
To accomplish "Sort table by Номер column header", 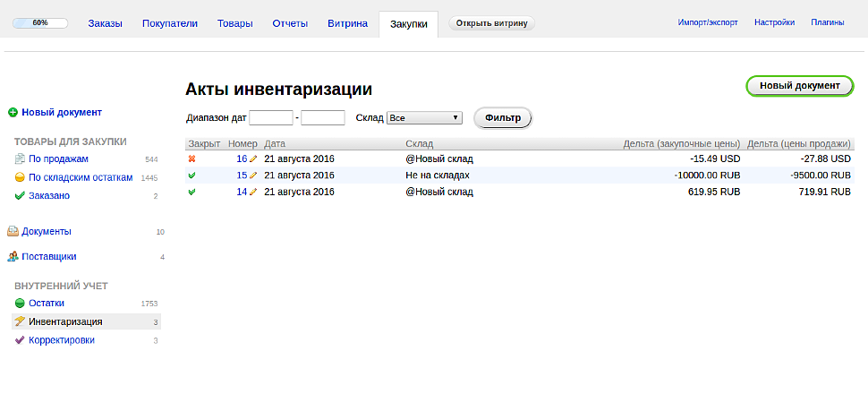I will point(243,143).
